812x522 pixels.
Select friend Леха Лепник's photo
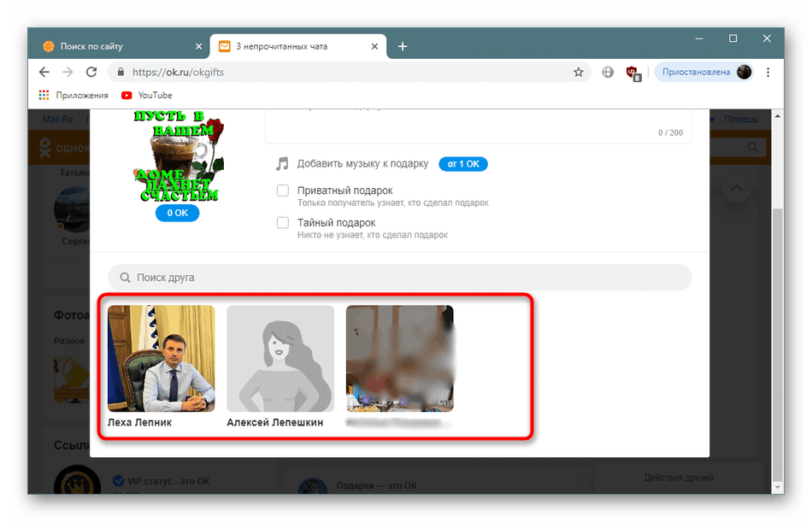(161, 358)
